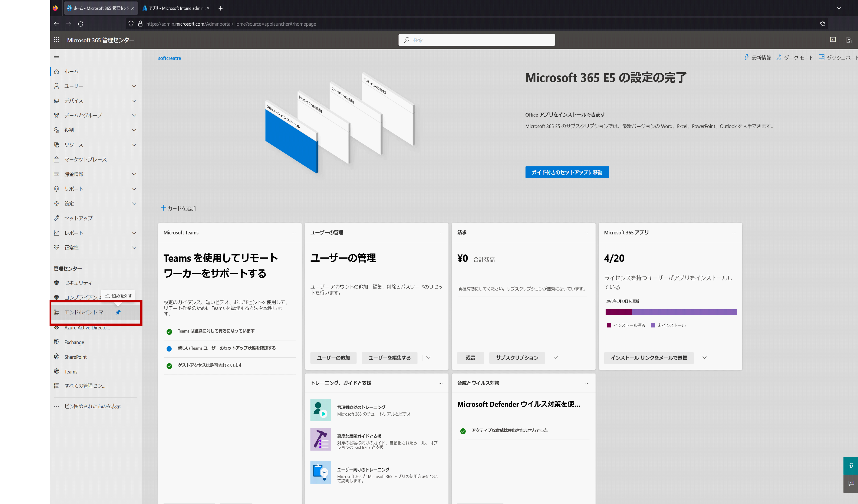Open 高度な展開ガイドと支援 thumbnail
858x504 pixels.
pyautogui.click(x=320, y=439)
